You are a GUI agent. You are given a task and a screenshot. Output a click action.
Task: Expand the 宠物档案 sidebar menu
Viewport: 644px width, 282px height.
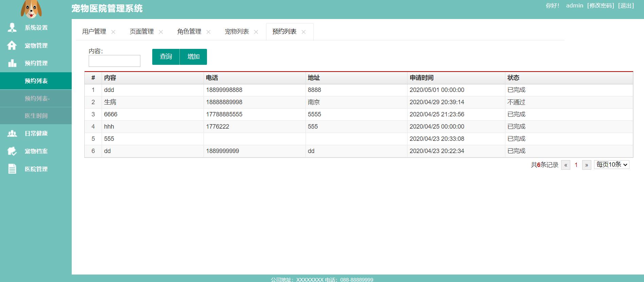point(36,151)
